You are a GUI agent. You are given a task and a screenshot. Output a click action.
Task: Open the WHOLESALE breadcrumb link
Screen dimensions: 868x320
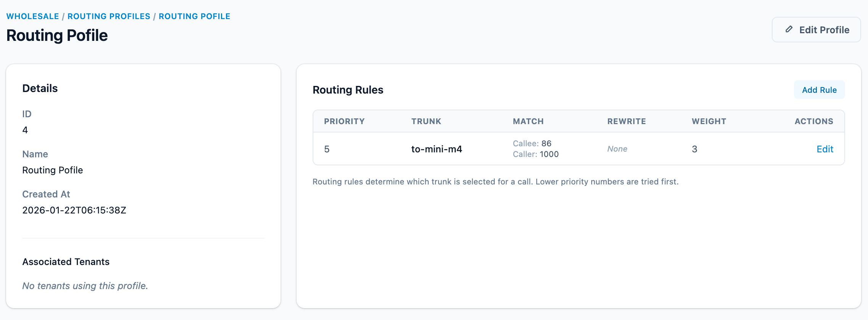click(32, 16)
